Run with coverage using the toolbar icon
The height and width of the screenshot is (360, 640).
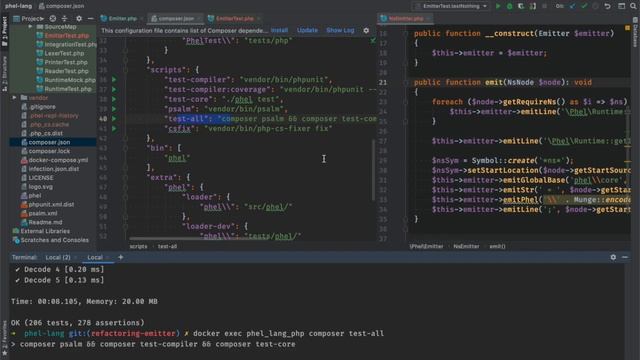click(x=521, y=6)
